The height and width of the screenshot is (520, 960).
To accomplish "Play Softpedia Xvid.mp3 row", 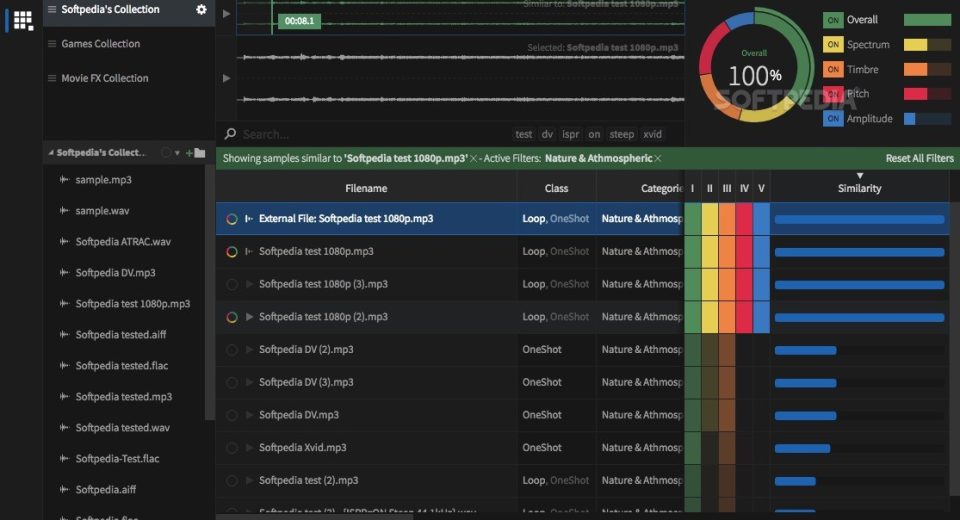I will pyautogui.click(x=249, y=448).
